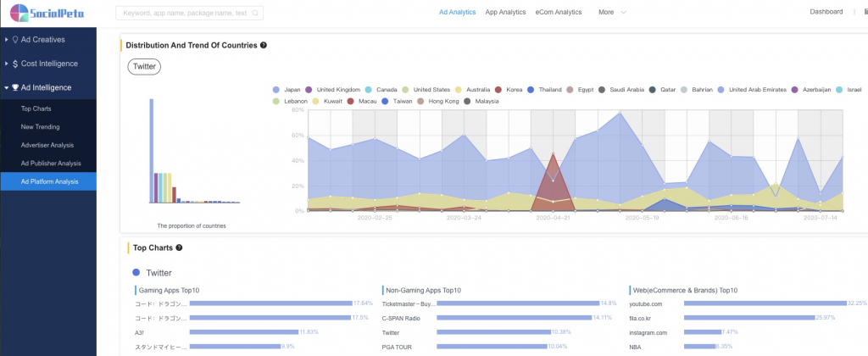This screenshot has height=356, width=868.
Task: Toggle Lebanon legend series
Action: click(x=290, y=102)
